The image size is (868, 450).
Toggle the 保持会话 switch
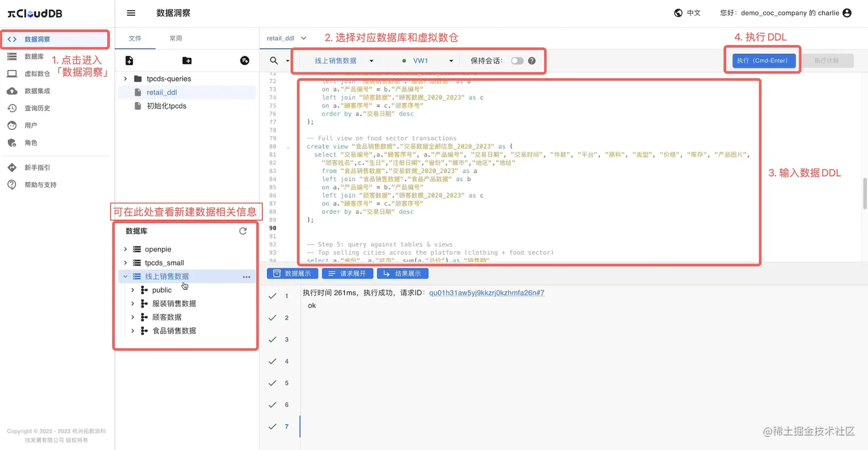pos(517,60)
